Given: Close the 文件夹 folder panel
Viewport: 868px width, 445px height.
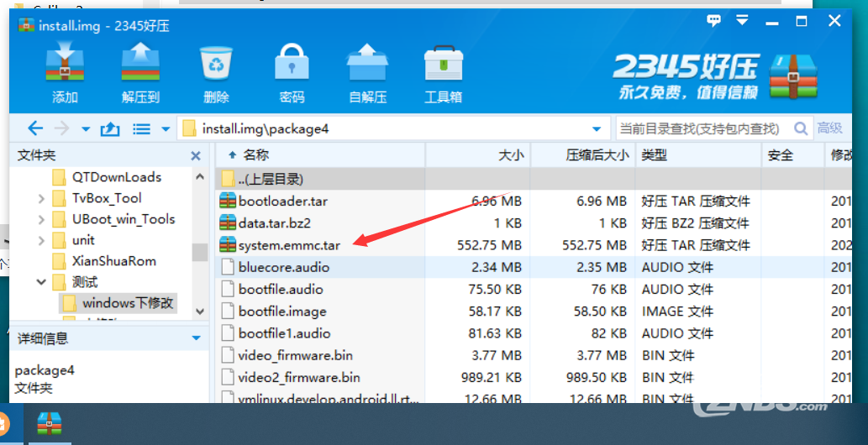Looking at the screenshot, I should (x=196, y=156).
